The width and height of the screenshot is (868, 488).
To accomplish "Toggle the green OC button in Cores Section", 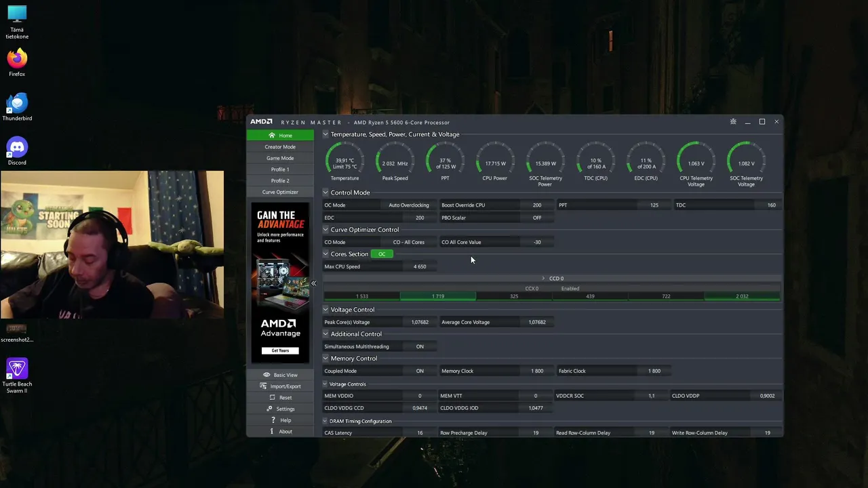I will click(x=382, y=254).
